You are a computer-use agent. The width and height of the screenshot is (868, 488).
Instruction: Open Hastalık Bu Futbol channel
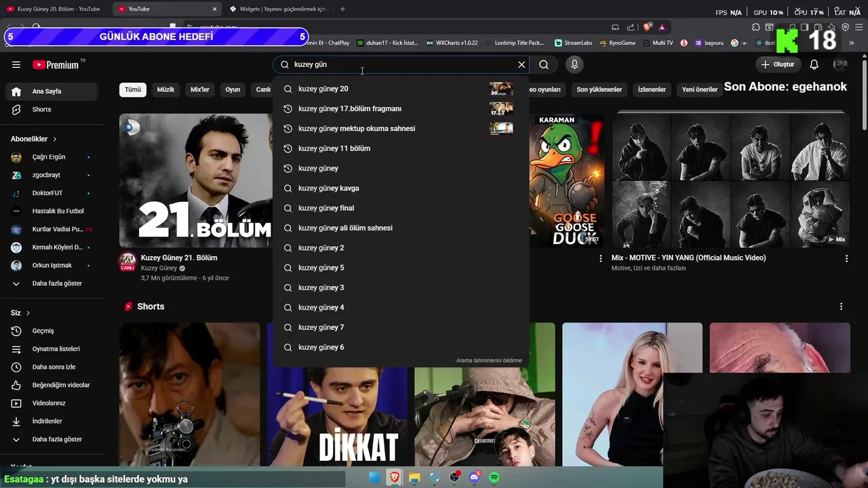[x=51, y=211]
